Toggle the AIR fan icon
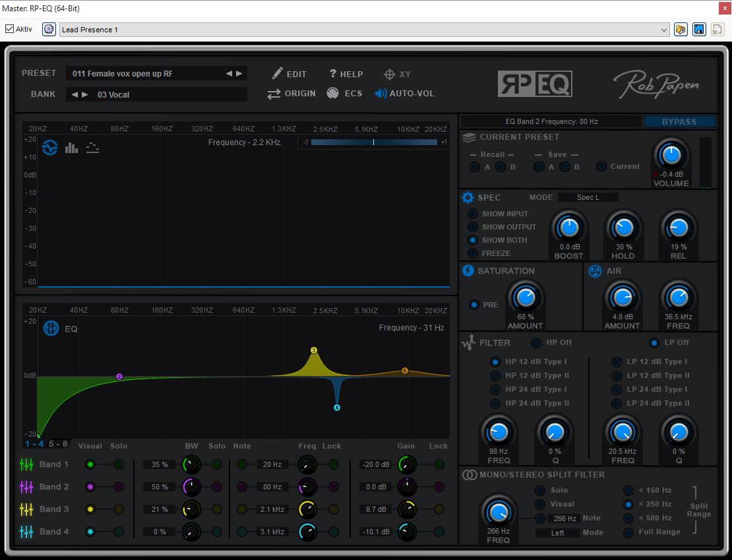The width and height of the screenshot is (732, 560). pyautogui.click(x=595, y=271)
